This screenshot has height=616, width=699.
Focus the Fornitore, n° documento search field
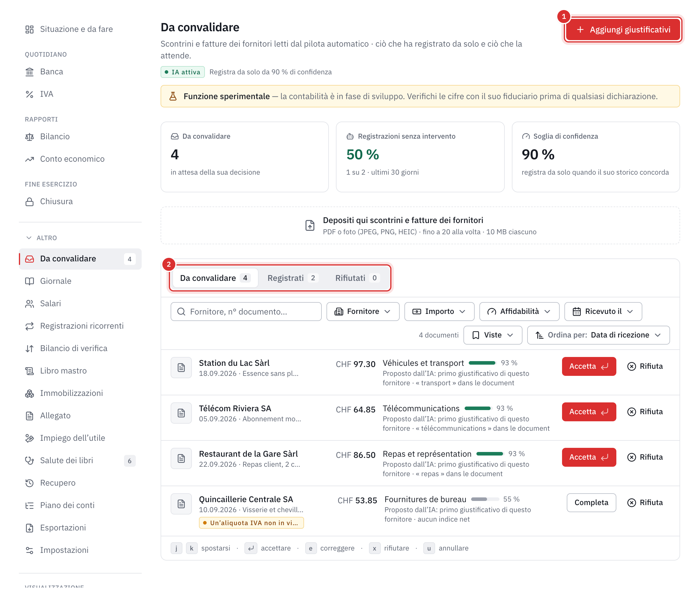[x=246, y=312]
